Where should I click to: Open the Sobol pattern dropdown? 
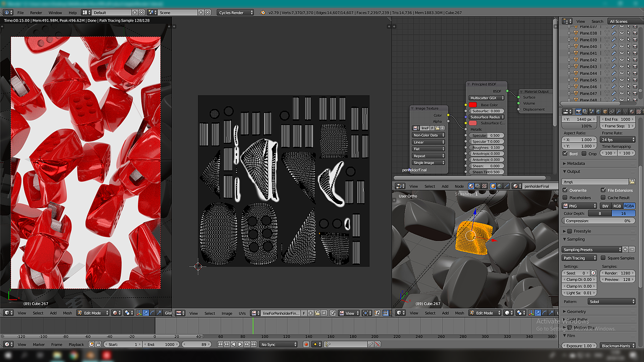(612, 302)
